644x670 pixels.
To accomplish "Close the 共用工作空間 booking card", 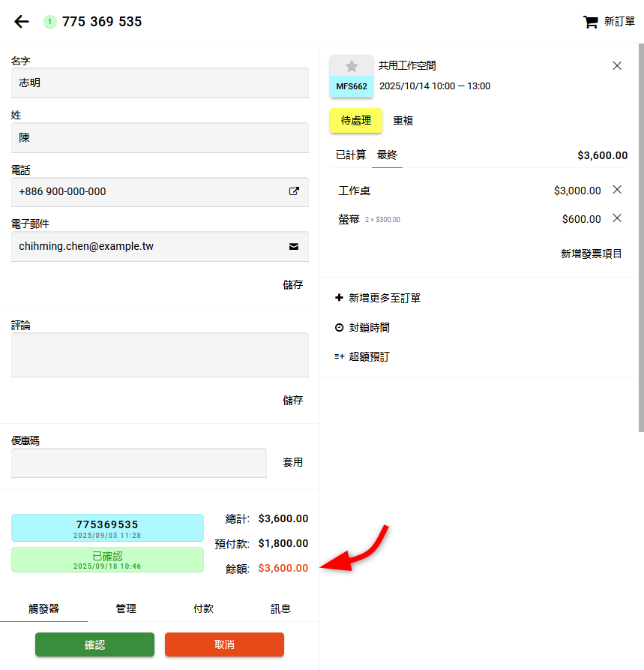I will click(617, 66).
